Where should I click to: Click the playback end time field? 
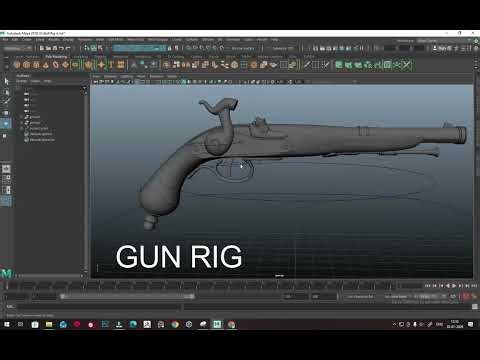click(295, 296)
